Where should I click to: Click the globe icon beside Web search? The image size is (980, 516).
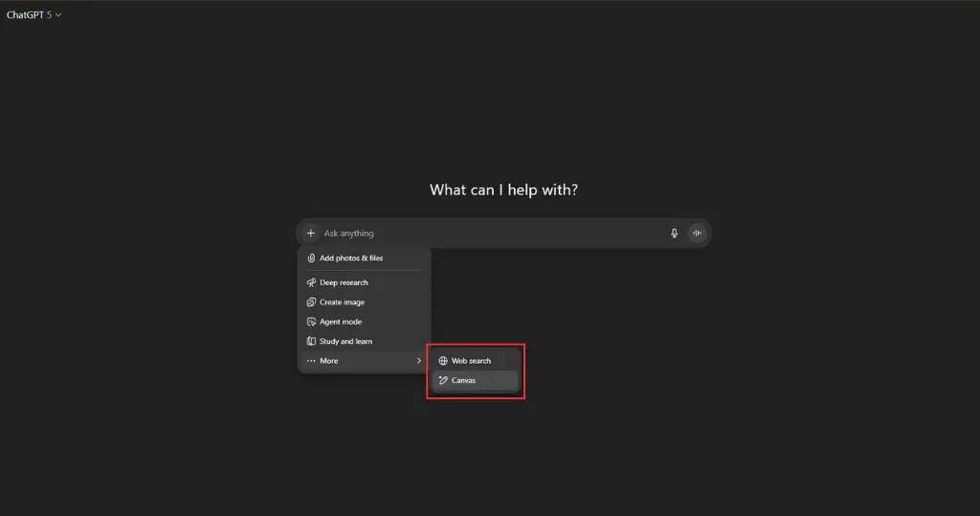(443, 361)
